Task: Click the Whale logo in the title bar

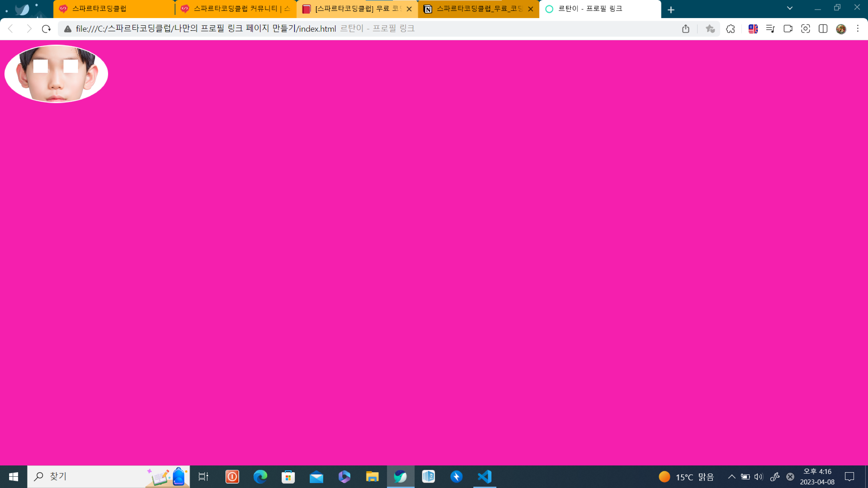Action: (x=22, y=9)
